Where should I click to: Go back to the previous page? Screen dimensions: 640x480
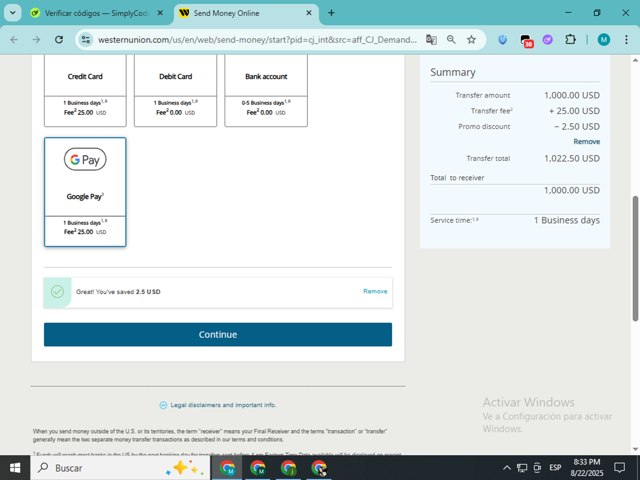[x=14, y=40]
